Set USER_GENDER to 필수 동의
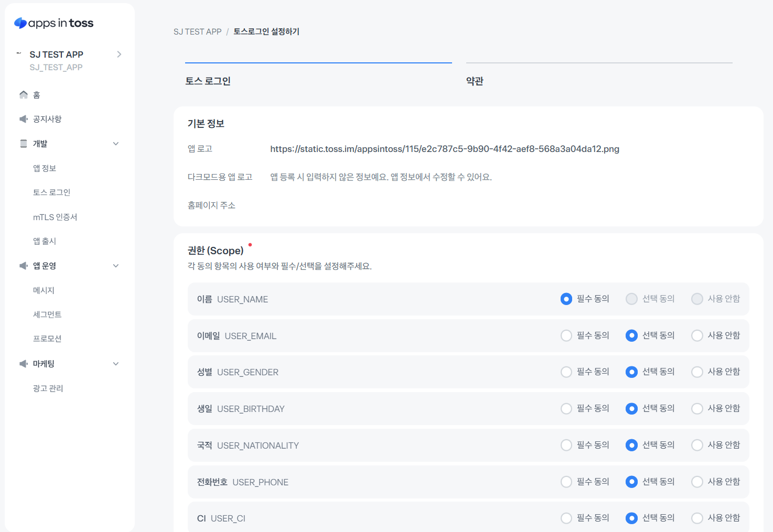The height and width of the screenshot is (532, 773). 566,372
